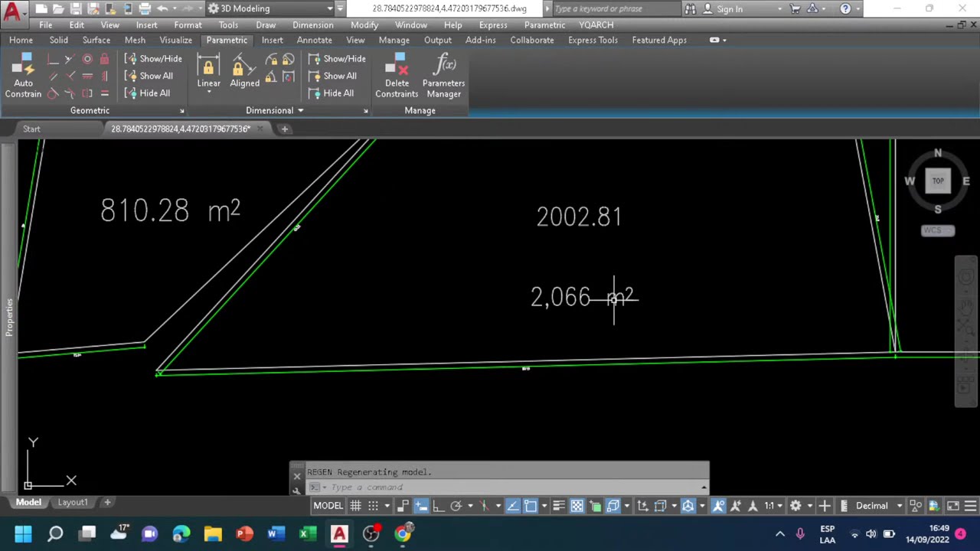Toggle Polar tracking in status bar

point(456,506)
